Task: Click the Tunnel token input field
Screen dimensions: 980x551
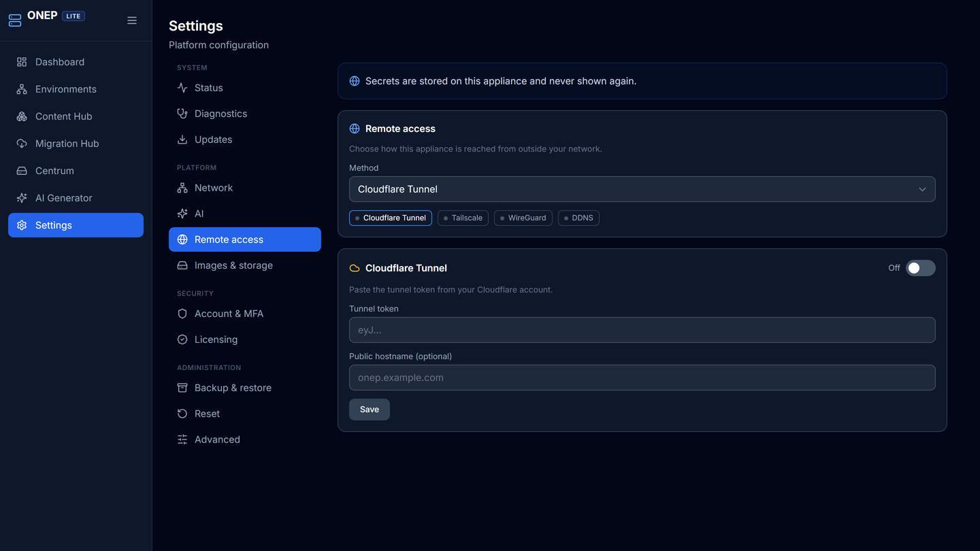Action: tap(642, 330)
